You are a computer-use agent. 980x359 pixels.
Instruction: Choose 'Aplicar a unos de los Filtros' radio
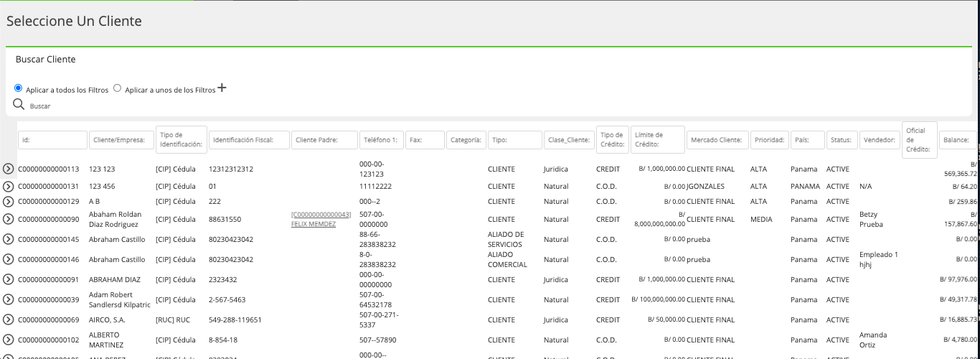118,88
